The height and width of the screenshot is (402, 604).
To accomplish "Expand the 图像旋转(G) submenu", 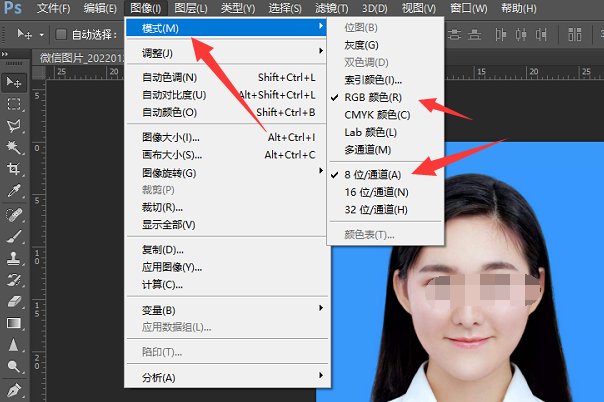I will point(226,173).
